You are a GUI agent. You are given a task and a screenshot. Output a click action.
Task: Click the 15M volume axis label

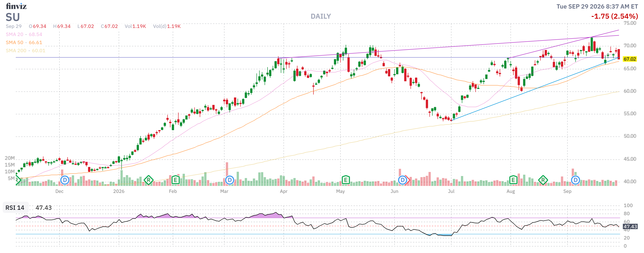tap(10, 165)
